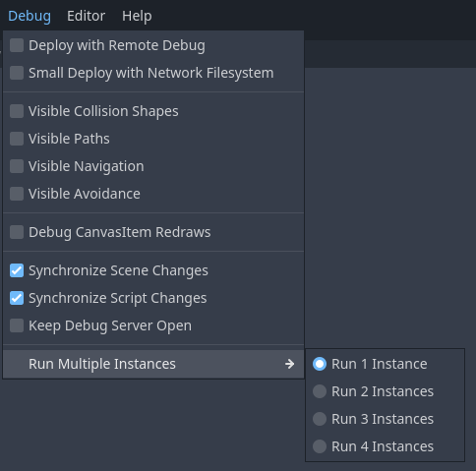Image resolution: width=476 pixels, height=471 pixels.
Task: Turn on Visible Paths checkbox
Action: click(153, 139)
